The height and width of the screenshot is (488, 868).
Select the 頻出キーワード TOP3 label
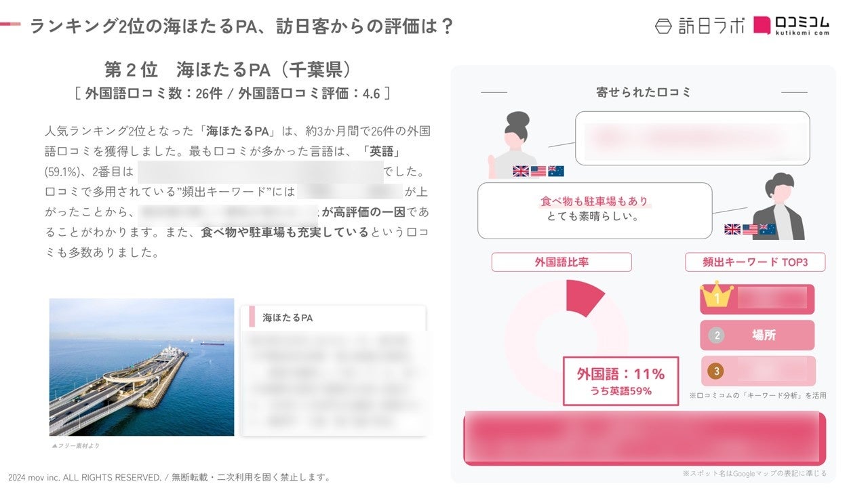click(755, 262)
